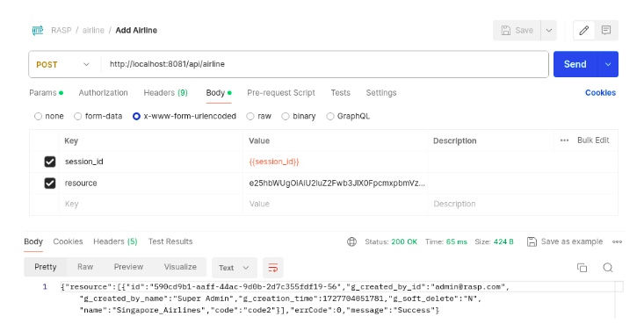Screen dimensions: 644x331
Task: Open the response Headers (5) tab
Action: pos(115,241)
